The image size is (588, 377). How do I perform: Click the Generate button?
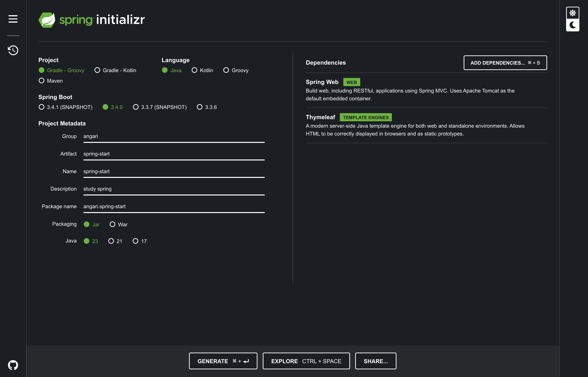223,361
